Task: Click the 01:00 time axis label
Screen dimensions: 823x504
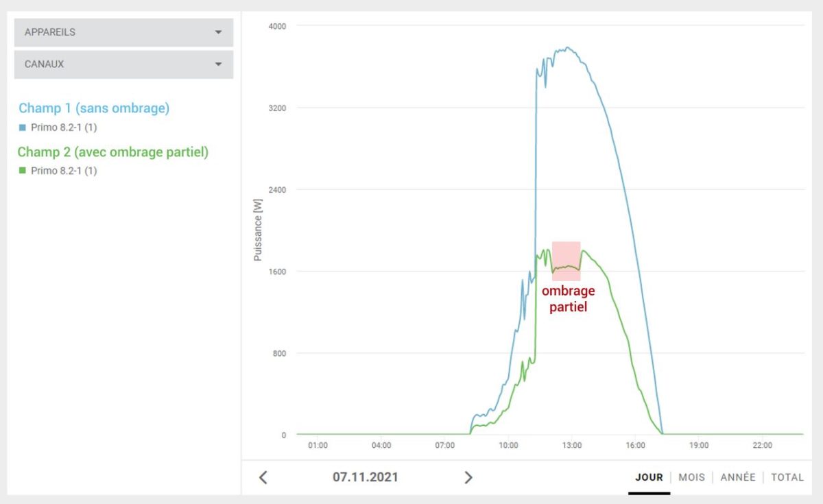Action: click(x=318, y=445)
